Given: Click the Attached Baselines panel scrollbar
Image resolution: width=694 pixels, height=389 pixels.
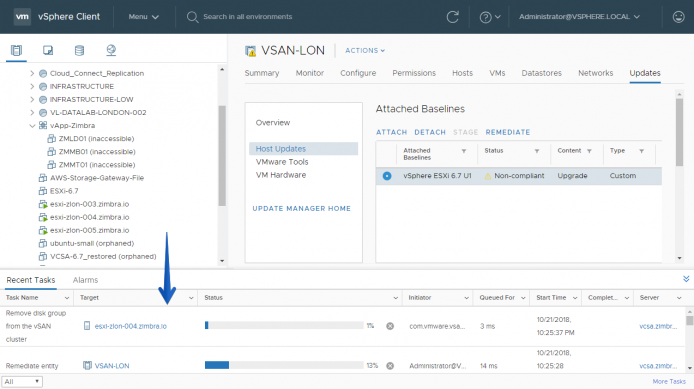Looking at the screenshot, I should tap(679, 132).
